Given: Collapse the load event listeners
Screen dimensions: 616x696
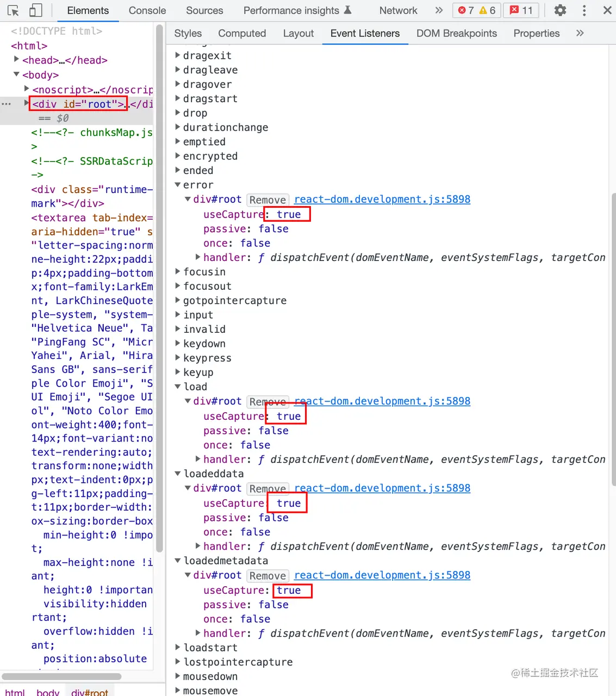Looking at the screenshot, I should (178, 387).
